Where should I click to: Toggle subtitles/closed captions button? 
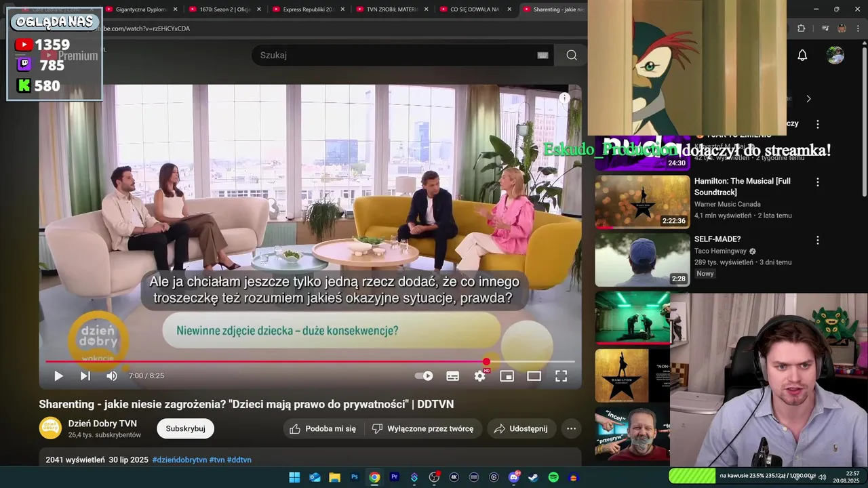pos(452,376)
